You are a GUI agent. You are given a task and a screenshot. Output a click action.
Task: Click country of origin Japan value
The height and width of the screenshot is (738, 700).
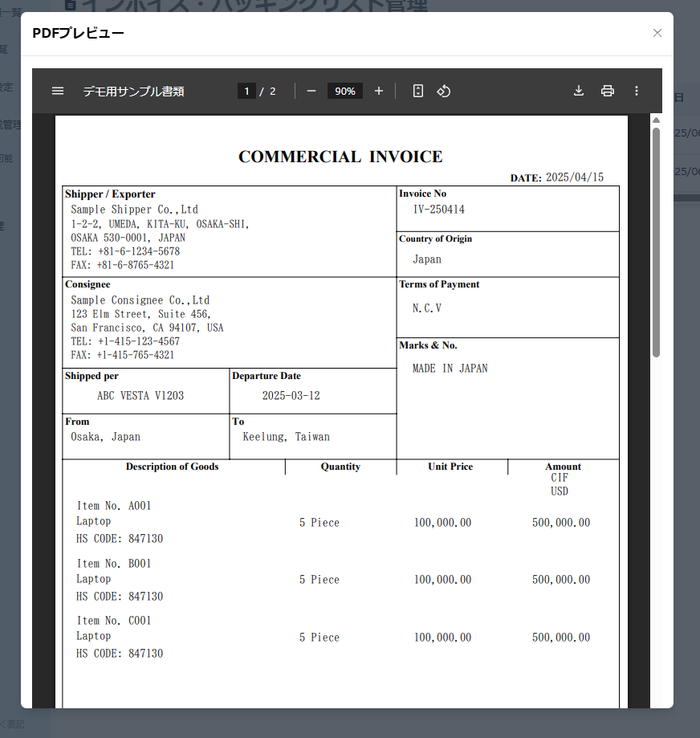click(x=427, y=259)
